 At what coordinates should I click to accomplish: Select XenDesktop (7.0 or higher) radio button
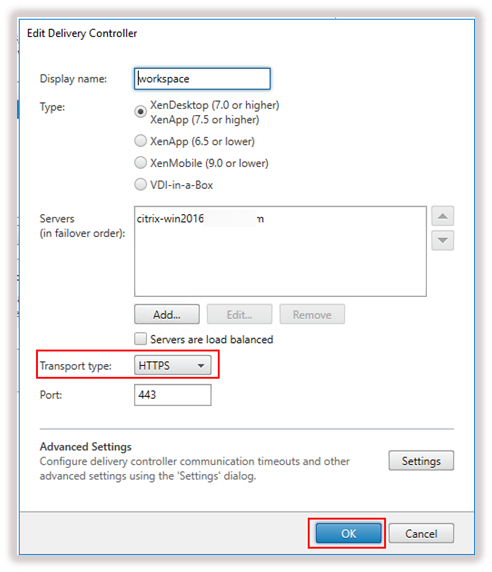140,111
